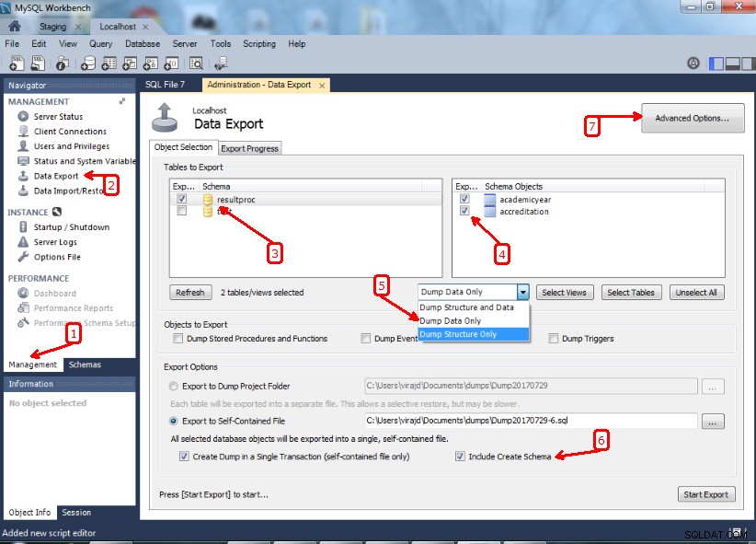
Task: Close the Administration - Data Export tab
Action: pos(322,86)
